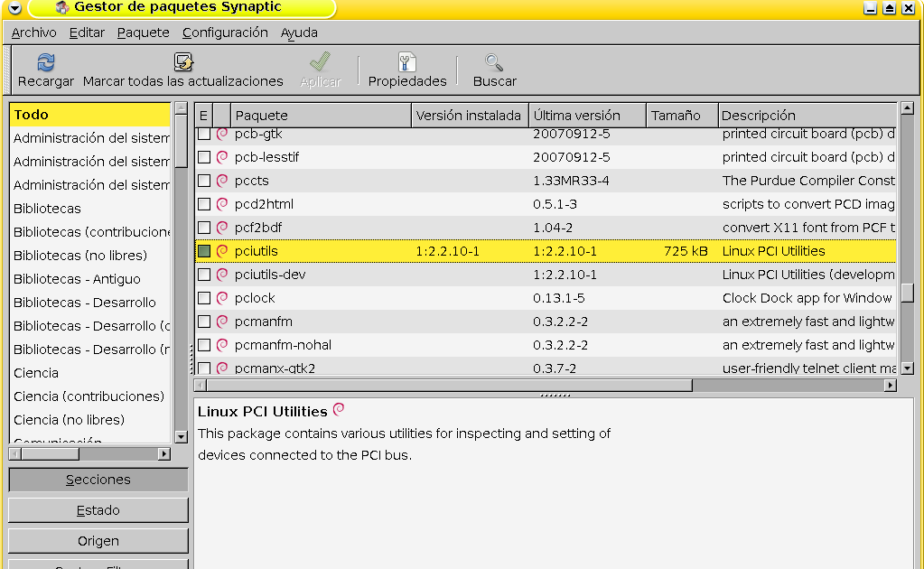The width and height of the screenshot is (924, 569).
Task: Open the Ayuda menu
Action: [299, 33]
